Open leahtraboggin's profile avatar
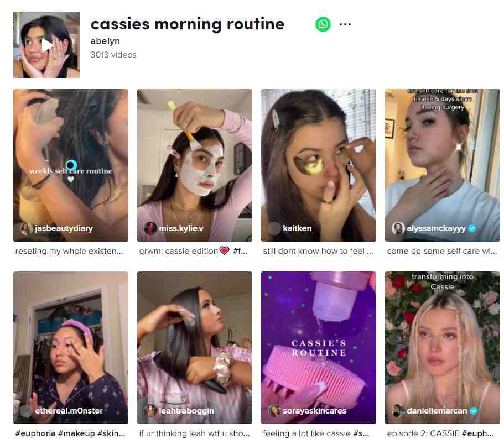This screenshot has height=444, width=504. 150,411
